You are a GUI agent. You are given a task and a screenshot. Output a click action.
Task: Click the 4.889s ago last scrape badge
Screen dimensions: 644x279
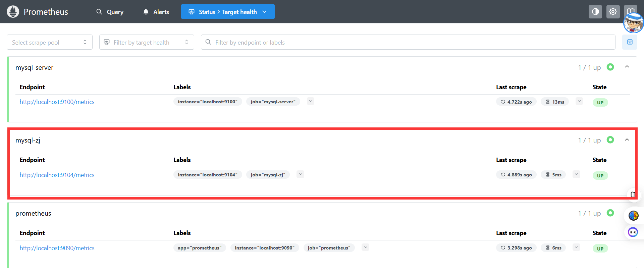pos(516,175)
